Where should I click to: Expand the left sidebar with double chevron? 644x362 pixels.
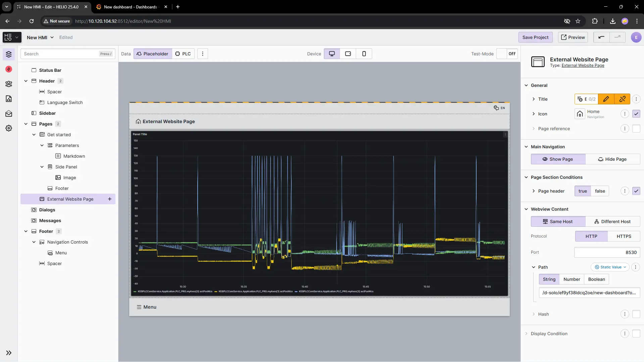[x=9, y=353]
